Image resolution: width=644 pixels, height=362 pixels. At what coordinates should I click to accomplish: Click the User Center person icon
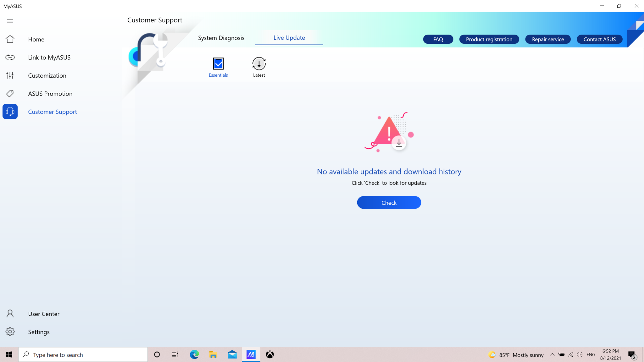[10, 314]
